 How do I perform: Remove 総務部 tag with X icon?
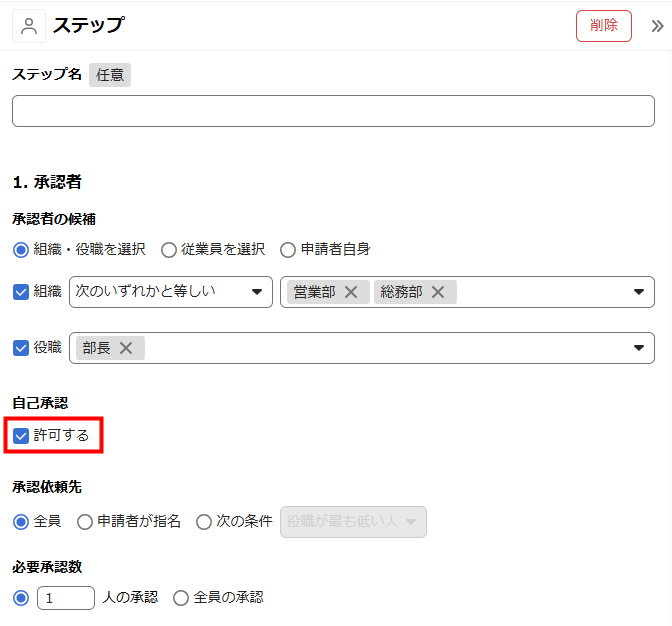[x=438, y=292]
